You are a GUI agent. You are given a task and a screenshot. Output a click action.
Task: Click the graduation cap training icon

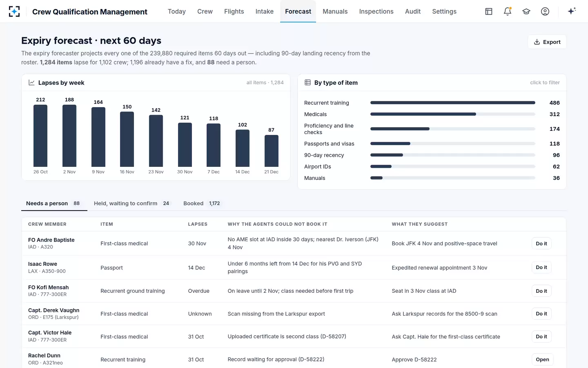point(526,11)
